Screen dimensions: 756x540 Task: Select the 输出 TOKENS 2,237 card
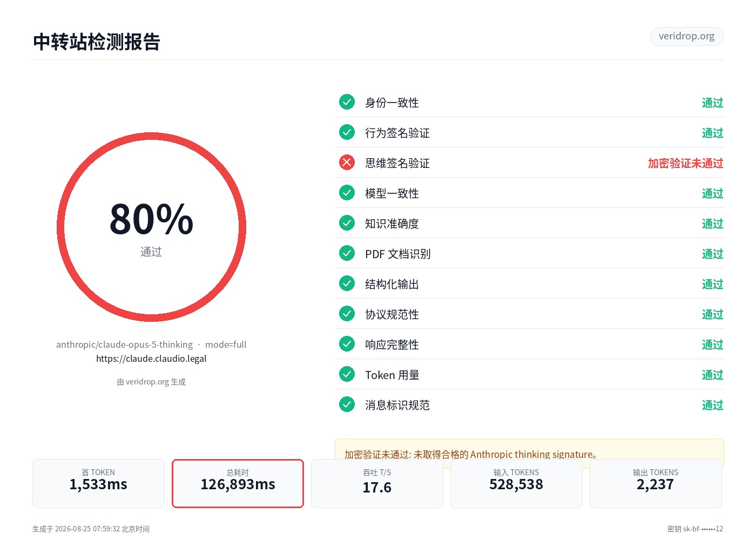point(656,483)
